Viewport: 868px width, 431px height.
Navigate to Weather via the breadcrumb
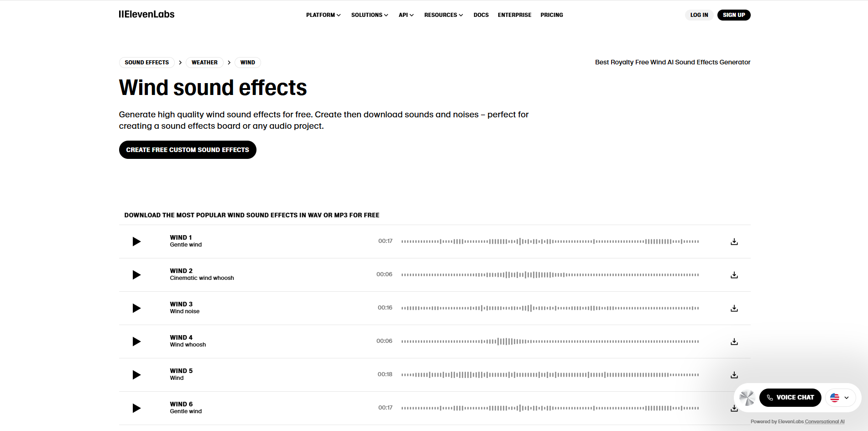204,62
